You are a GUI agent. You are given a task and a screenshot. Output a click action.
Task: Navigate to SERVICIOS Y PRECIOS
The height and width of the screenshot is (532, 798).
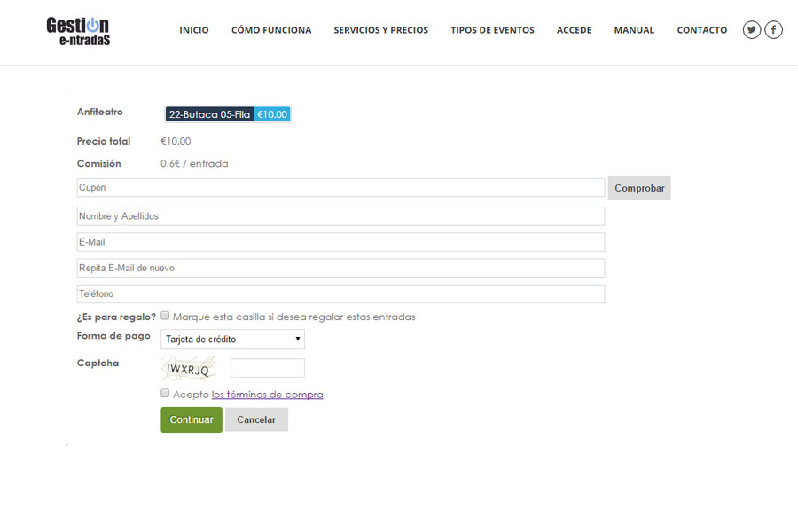coord(380,30)
